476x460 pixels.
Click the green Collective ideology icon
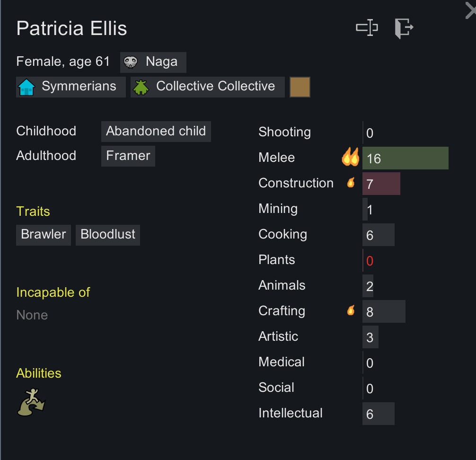(x=141, y=87)
